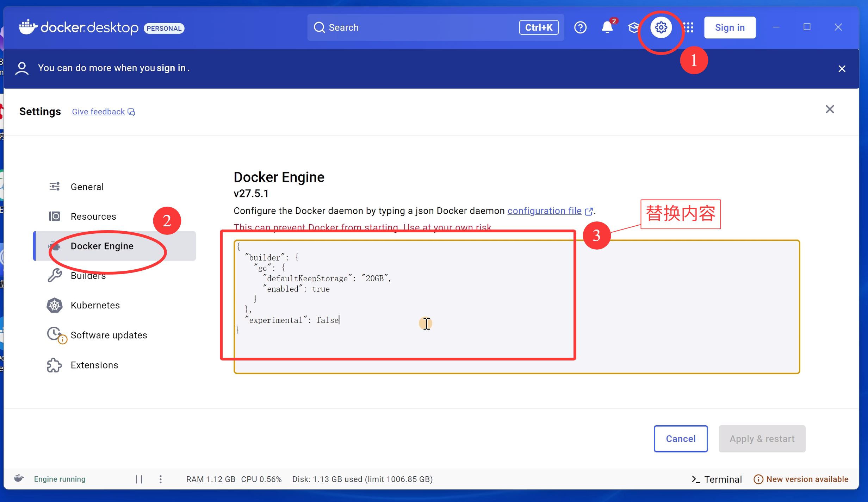Open the Learning center graduation cap icon
This screenshot has height=502, width=868.
[634, 27]
